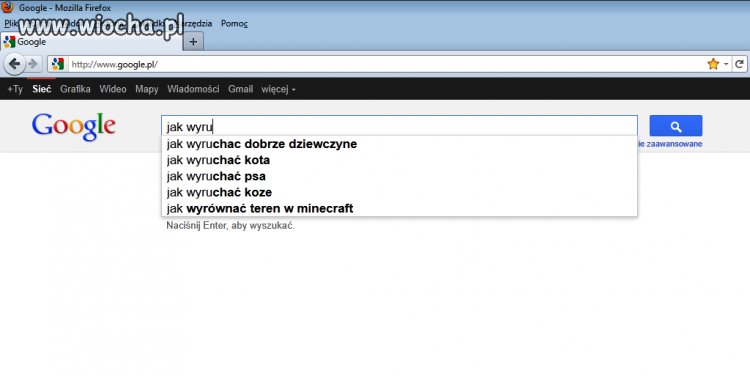
Task: Click the zaawansowane search link
Action: coord(670,144)
